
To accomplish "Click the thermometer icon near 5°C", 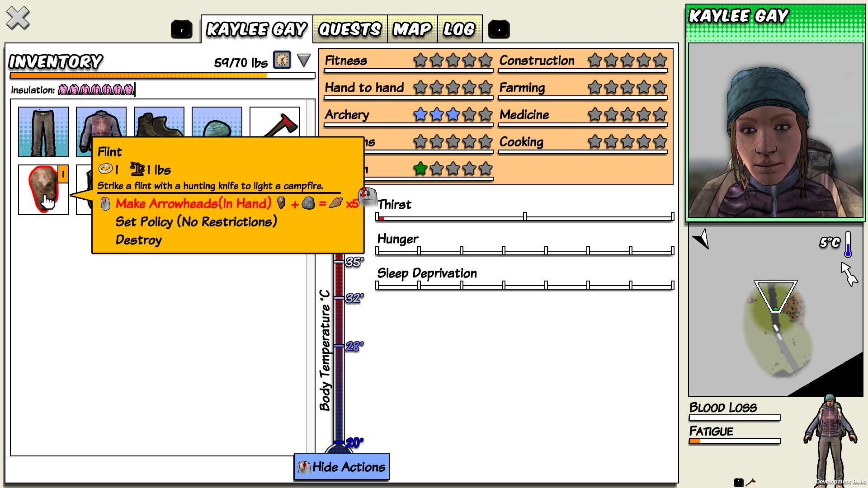I will click(848, 244).
